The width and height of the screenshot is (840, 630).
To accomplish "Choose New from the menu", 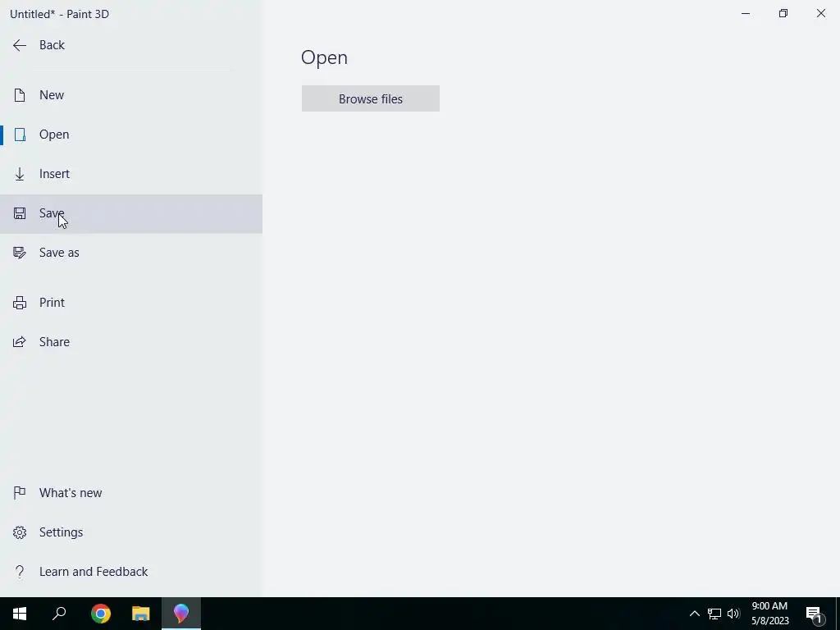I will point(131,95).
